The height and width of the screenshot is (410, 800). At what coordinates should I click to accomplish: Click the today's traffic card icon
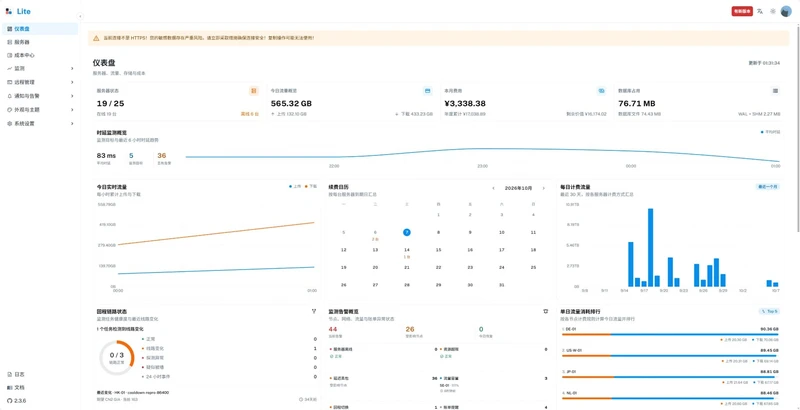pos(428,91)
